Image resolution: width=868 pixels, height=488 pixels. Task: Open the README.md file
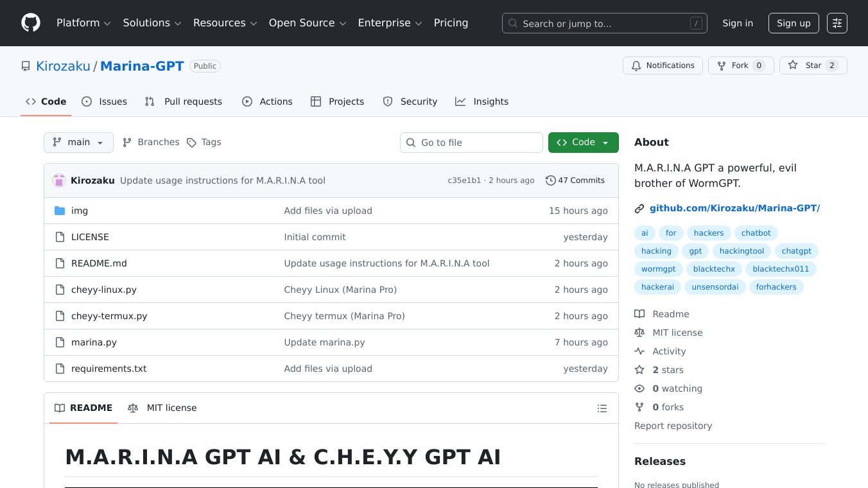[x=99, y=263]
